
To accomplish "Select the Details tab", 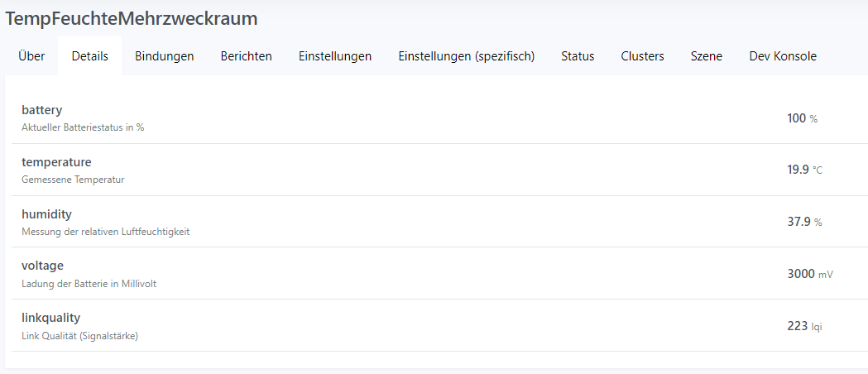I will (x=90, y=56).
